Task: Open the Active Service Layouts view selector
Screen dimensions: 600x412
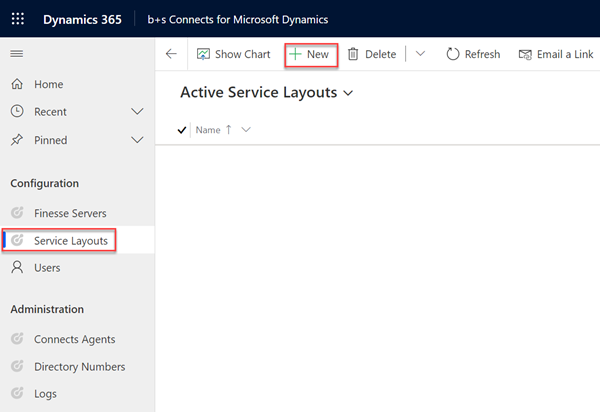Action: pyautogui.click(x=267, y=93)
